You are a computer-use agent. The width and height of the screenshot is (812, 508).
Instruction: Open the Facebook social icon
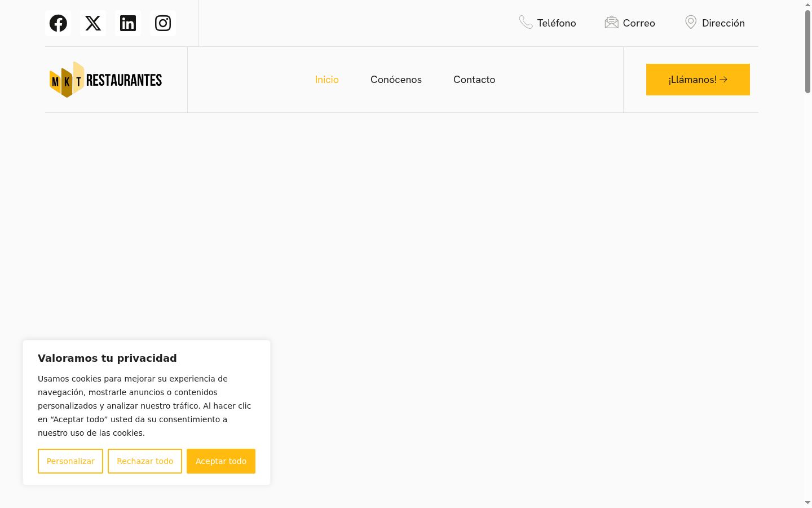(58, 23)
